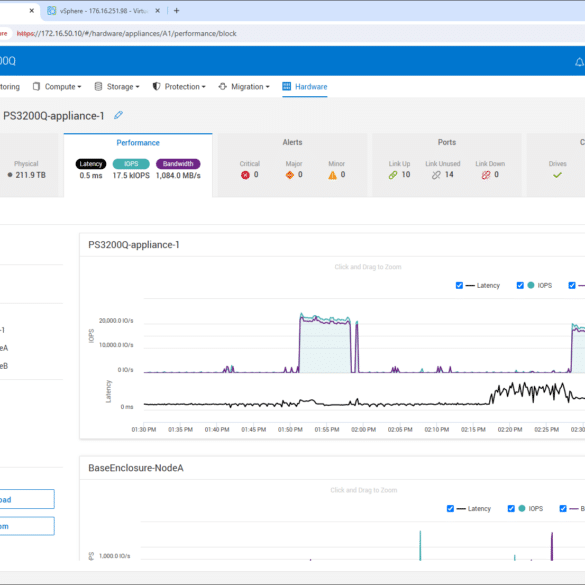Toggle the third checkbox in the NodeA legend
This screenshot has height=585, width=585.
[563, 509]
